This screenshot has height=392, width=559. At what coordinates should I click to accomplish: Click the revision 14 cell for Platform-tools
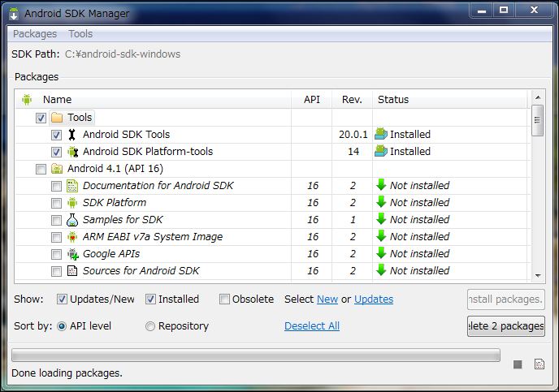click(353, 151)
